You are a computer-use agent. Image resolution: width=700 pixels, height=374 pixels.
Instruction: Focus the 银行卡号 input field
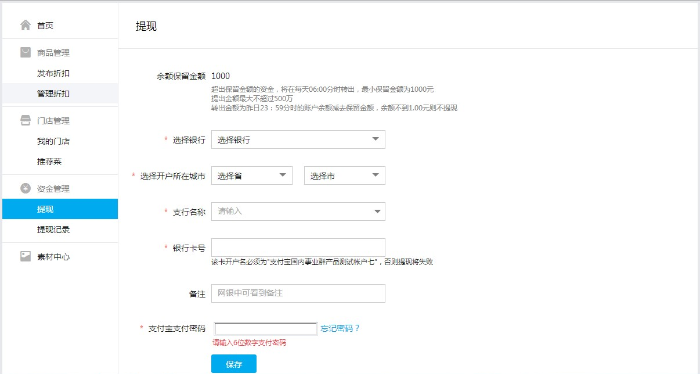click(x=298, y=247)
